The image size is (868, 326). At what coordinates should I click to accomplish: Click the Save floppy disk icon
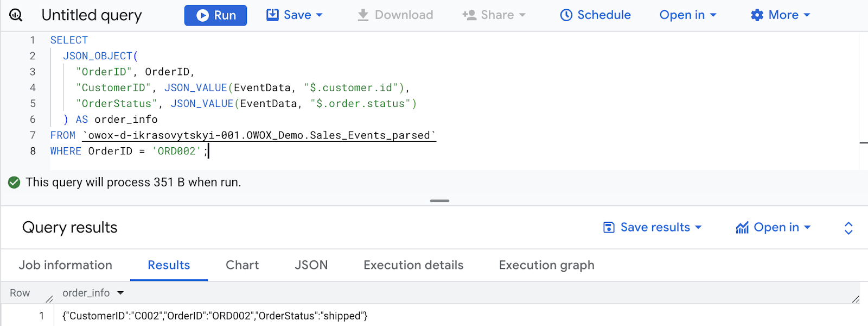point(272,15)
